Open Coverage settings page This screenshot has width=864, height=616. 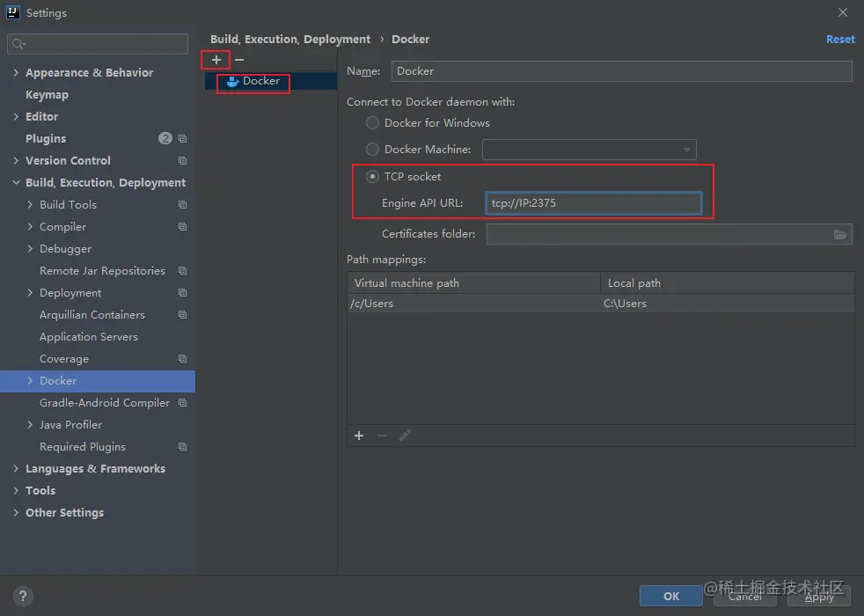64,359
